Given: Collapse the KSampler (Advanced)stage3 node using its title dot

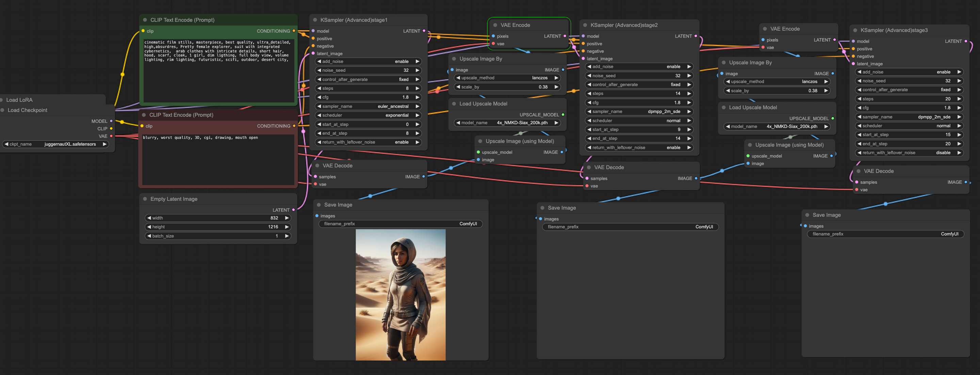Looking at the screenshot, I should (855, 30).
